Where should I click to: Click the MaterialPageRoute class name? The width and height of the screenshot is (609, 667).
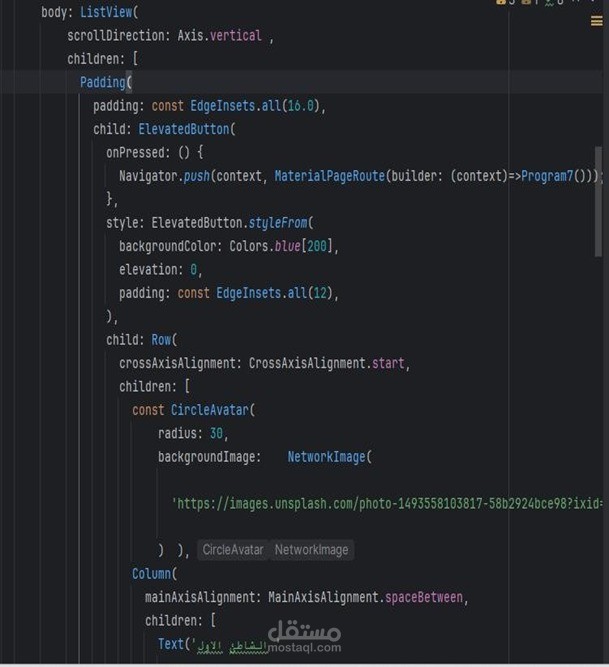click(330, 176)
